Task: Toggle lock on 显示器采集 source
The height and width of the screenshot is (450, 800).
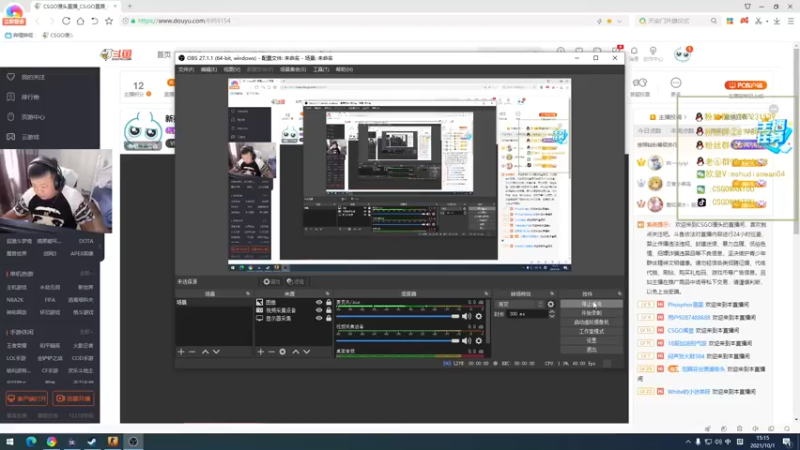Action: [329, 318]
